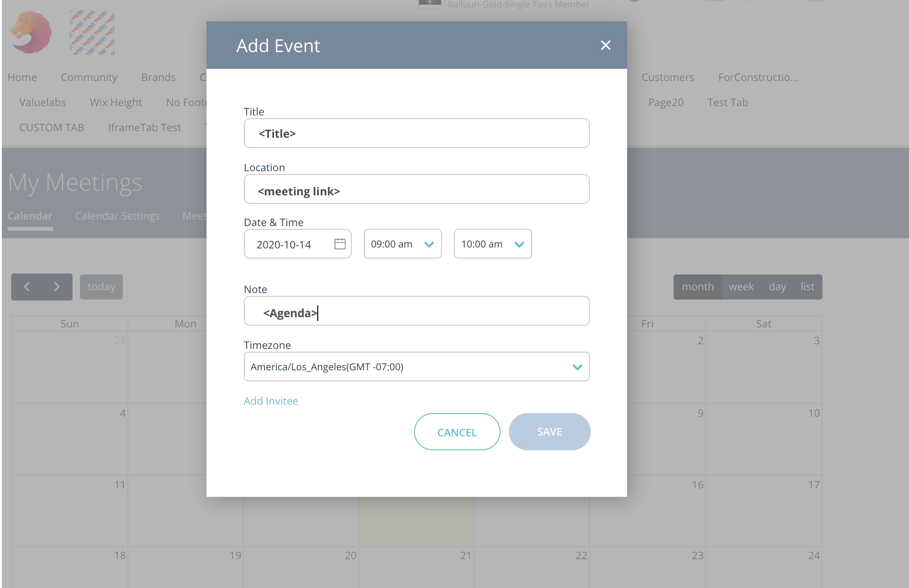Click the toyfair brand logo image
Viewport: 909px width, 588px height.
[92, 33]
